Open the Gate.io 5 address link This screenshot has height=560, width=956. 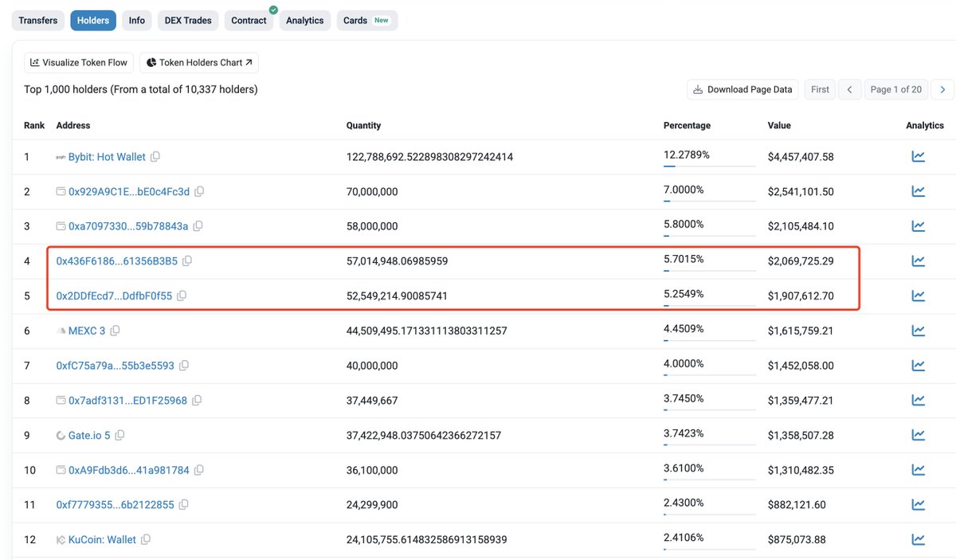pos(89,436)
